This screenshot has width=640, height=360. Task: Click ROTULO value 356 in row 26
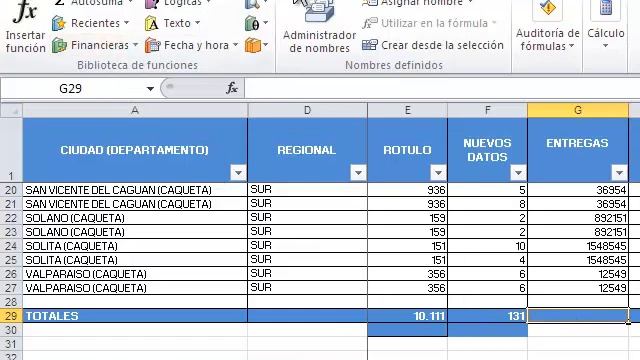407,274
